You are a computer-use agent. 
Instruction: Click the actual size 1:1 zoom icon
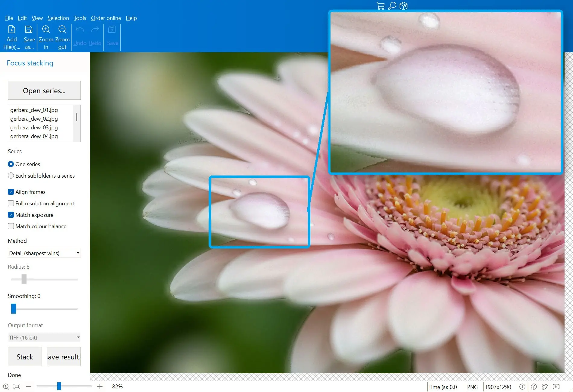click(x=6, y=386)
